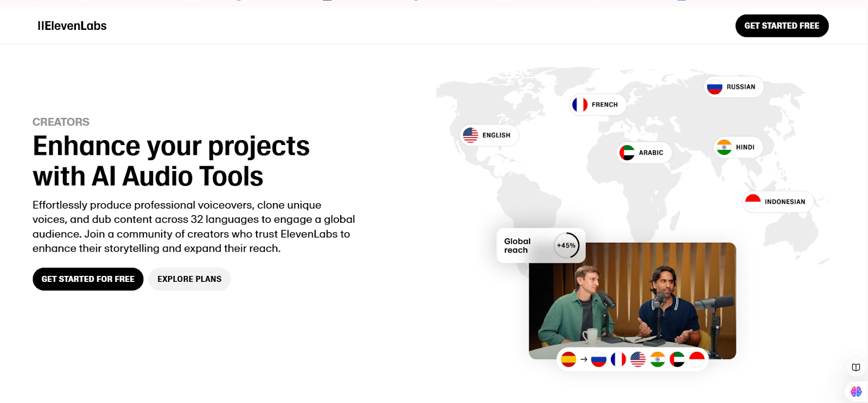
Task: Click the Effortlessly produce professional voiceovers paragraph
Action: point(194,226)
